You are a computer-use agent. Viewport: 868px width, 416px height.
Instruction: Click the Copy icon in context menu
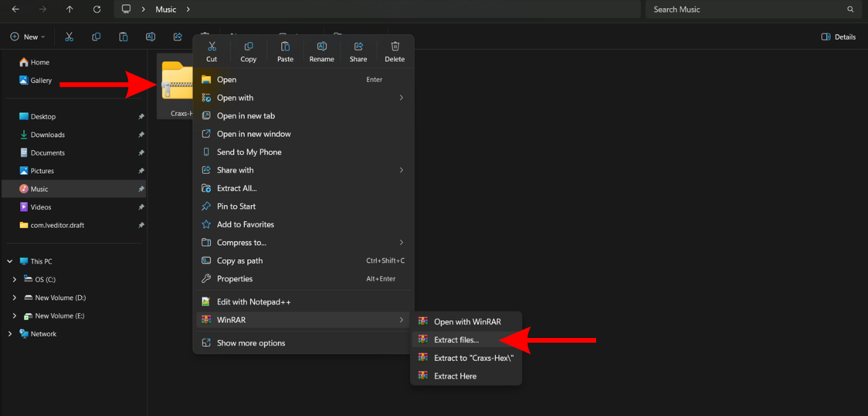248,51
